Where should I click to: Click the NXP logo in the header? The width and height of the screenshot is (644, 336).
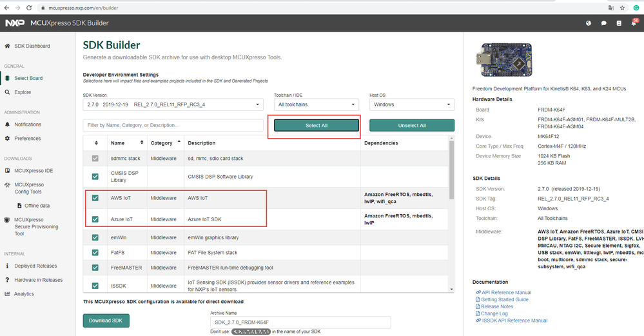(x=15, y=23)
